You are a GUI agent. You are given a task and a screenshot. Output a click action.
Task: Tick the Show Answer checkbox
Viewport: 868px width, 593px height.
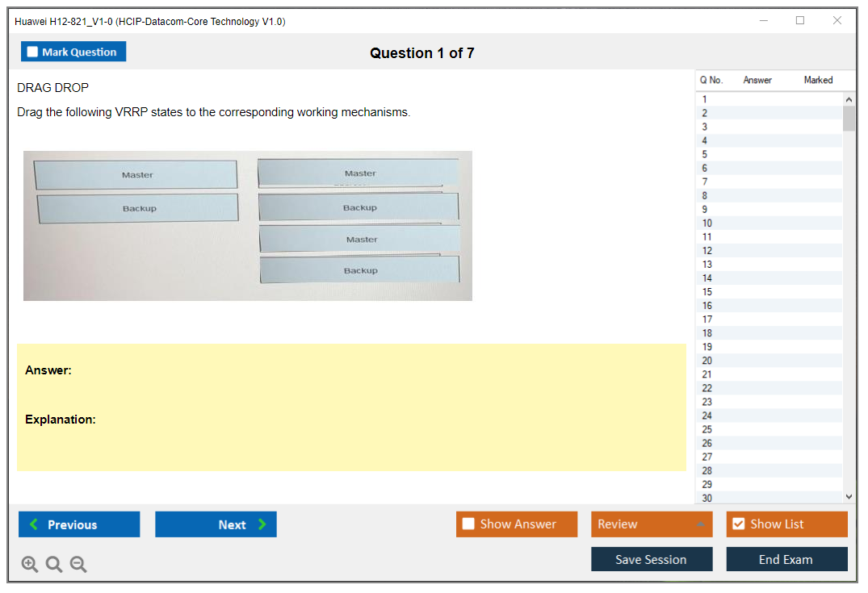pyautogui.click(x=468, y=524)
